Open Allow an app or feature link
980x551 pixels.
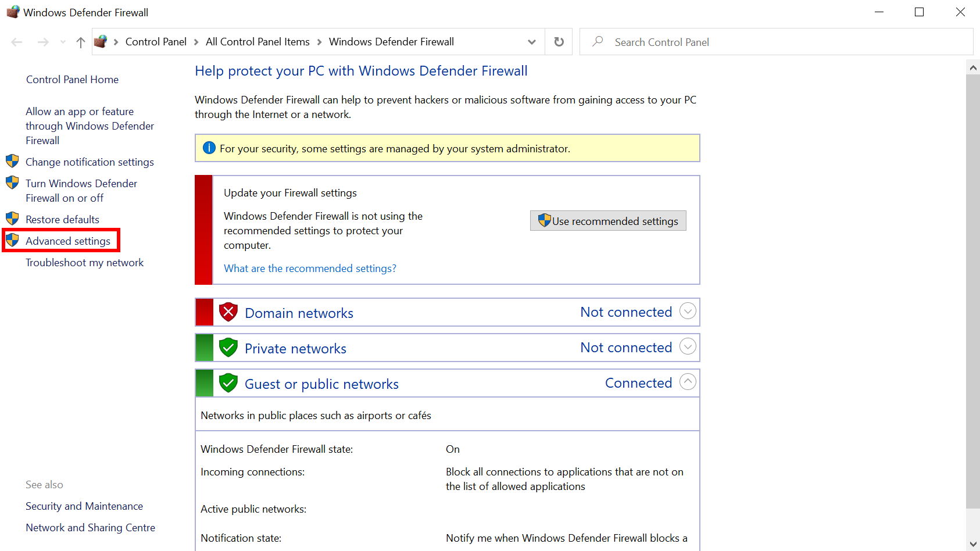point(90,126)
